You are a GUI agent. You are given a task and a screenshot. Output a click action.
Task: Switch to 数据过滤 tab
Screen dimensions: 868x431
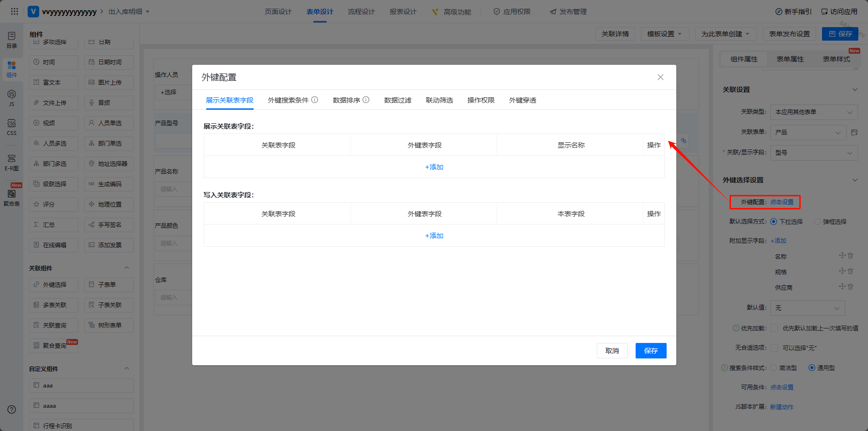point(397,100)
